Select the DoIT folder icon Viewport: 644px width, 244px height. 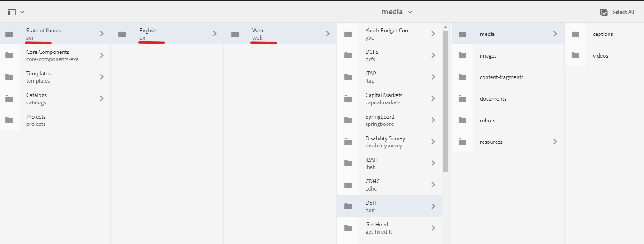pyautogui.click(x=348, y=206)
